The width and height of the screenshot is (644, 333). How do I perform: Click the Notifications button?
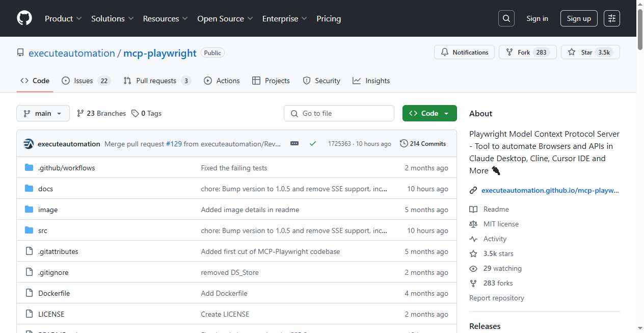464,52
